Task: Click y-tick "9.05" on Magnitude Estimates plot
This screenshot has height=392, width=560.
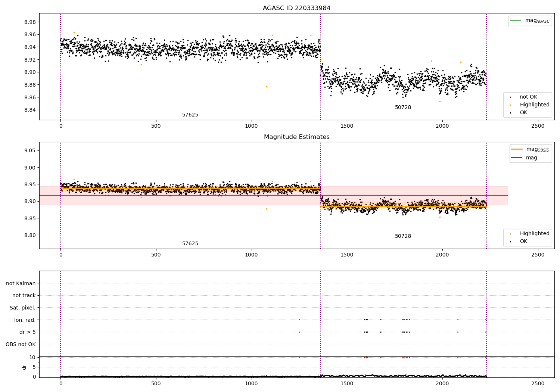Action: click(x=29, y=151)
